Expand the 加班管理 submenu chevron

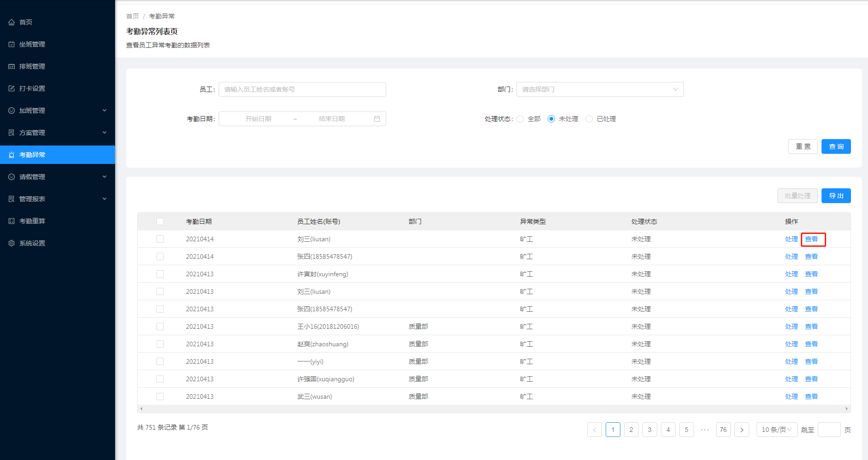104,111
